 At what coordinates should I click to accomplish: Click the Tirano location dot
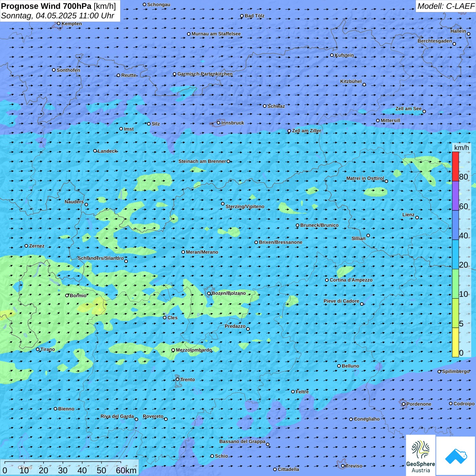pos(38,349)
